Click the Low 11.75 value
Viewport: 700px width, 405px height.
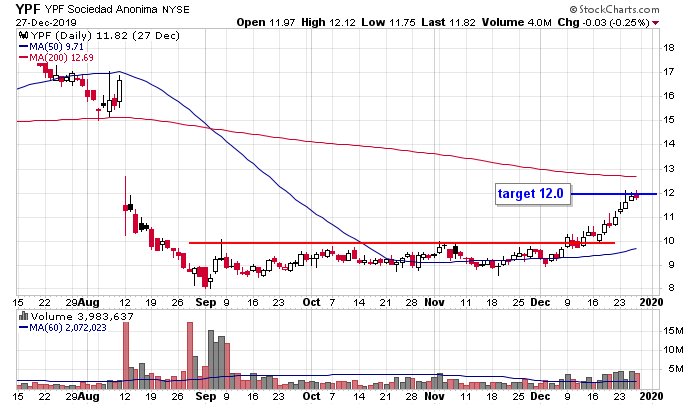[x=388, y=22]
